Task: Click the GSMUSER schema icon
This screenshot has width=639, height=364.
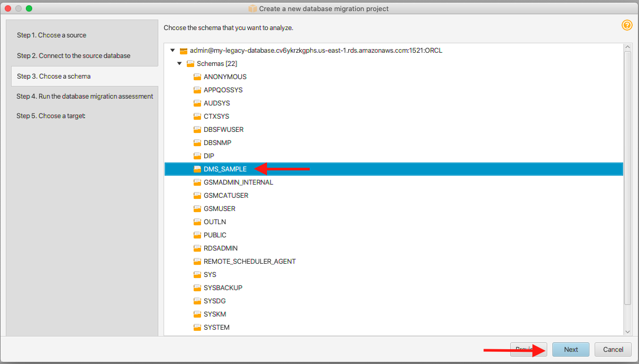Action: [x=197, y=209]
